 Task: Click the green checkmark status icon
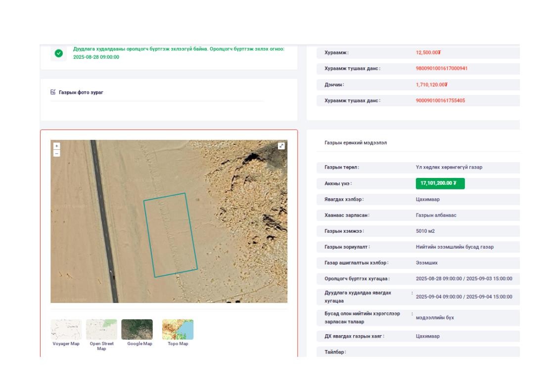pos(59,53)
